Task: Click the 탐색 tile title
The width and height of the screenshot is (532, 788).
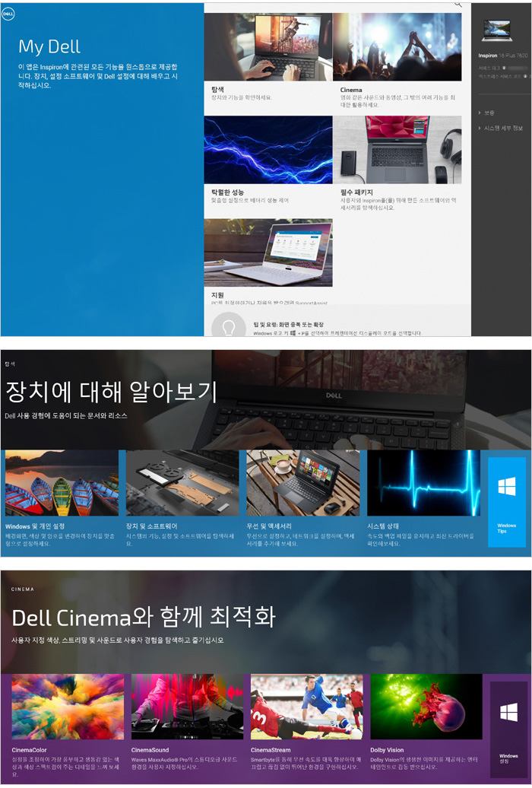Action: coord(217,89)
